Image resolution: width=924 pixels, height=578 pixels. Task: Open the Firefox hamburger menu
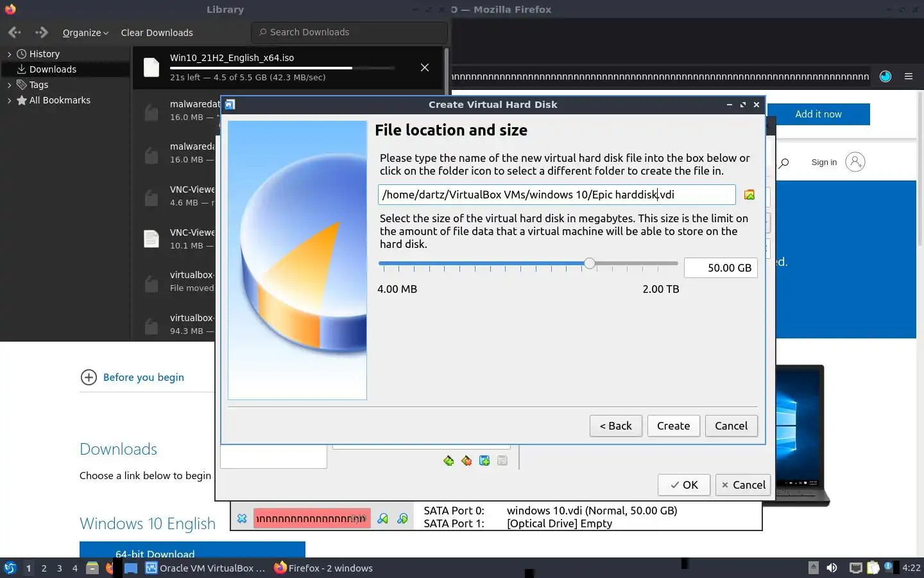[909, 76]
